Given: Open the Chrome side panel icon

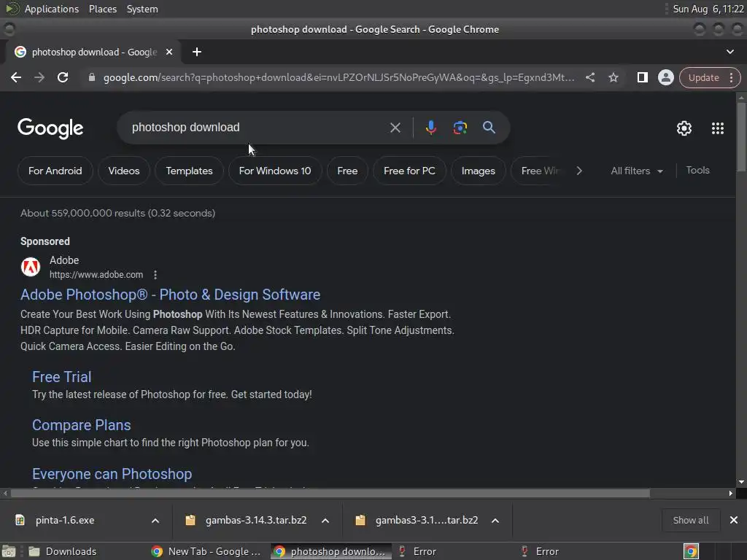Looking at the screenshot, I should (x=642, y=77).
